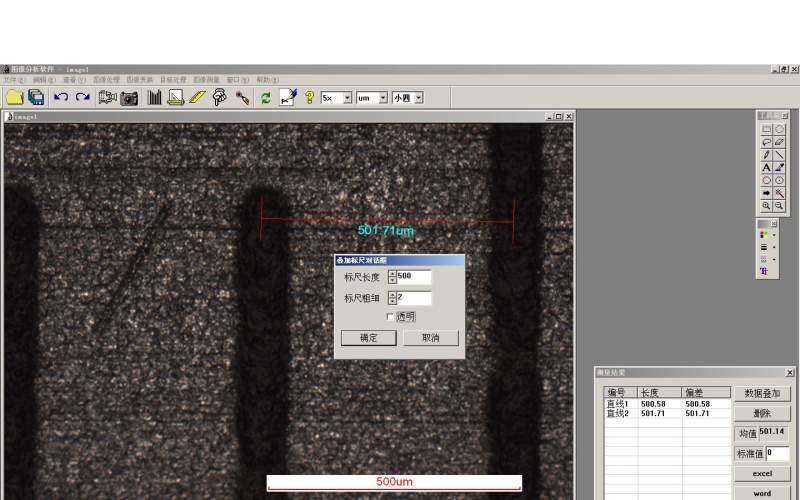
Task: Open the 文件 menu
Action: tap(14, 80)
